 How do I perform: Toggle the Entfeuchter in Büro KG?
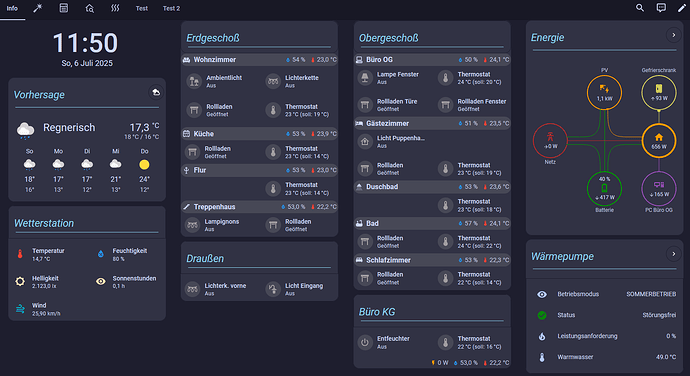coord(393,343)
